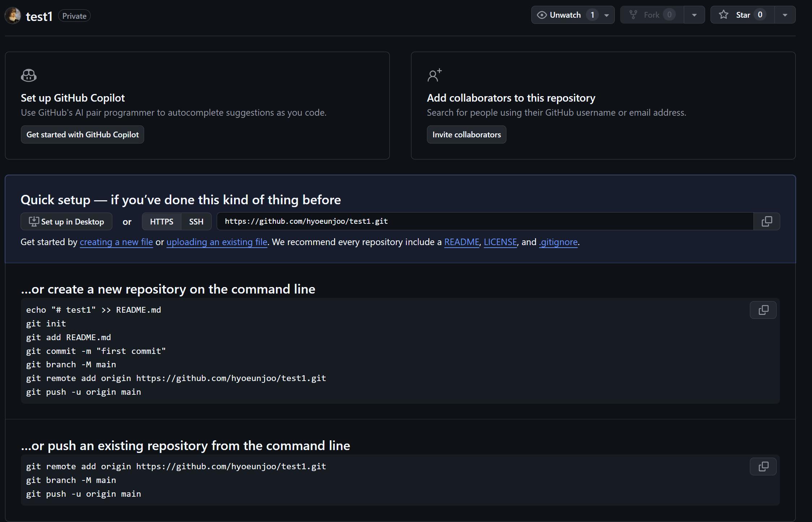Click uploading an existing file link
Image resolution: width=812 pixels, height=522 pixels.
point(217,242)
